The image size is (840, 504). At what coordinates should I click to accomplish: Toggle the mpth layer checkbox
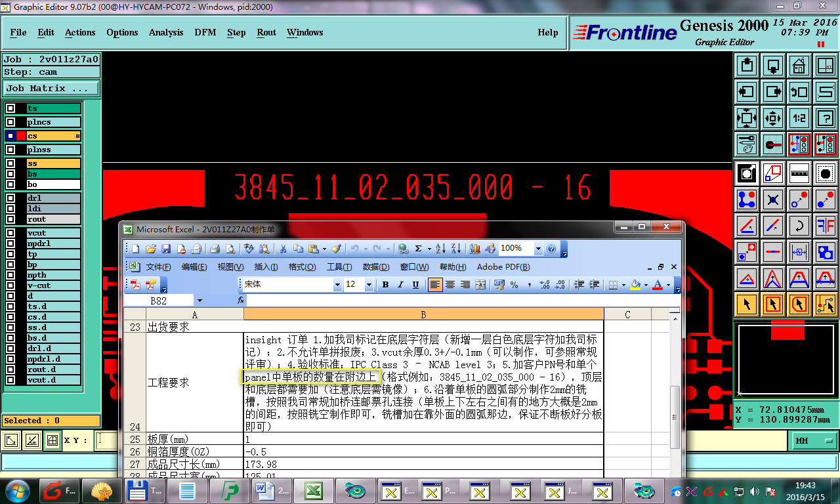(x=10, y=275)
